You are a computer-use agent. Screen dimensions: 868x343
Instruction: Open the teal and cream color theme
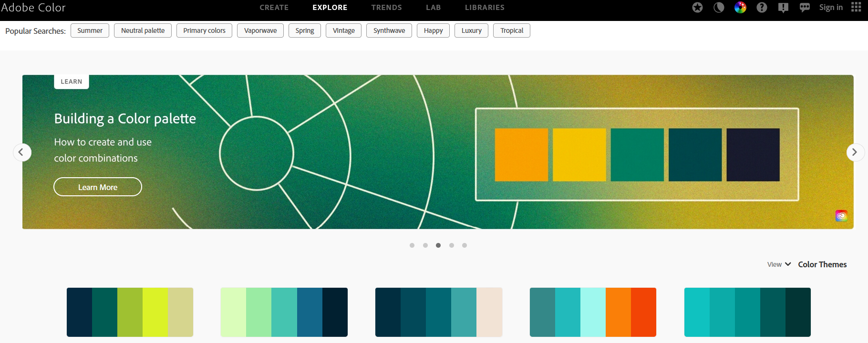tap(439, 312)
